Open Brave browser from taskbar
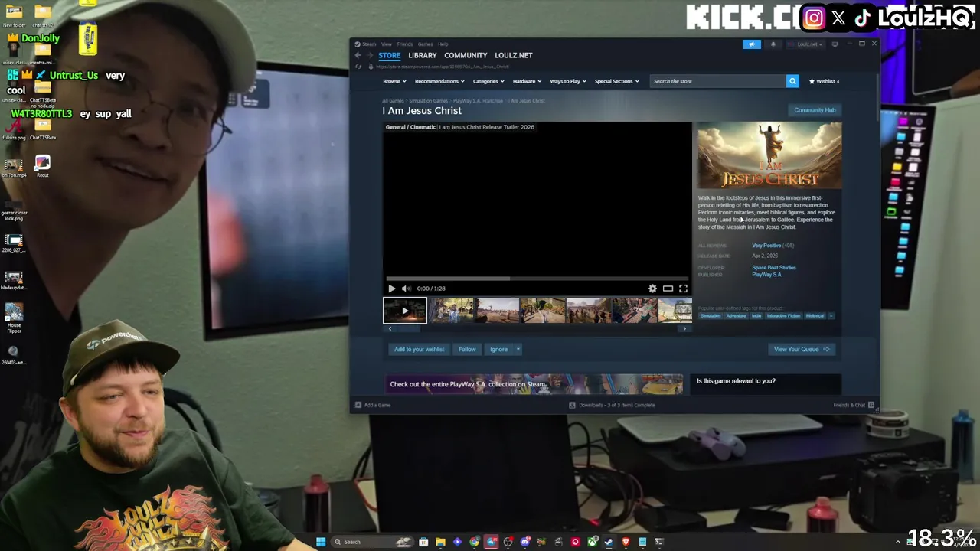This screenshot has height=551, width=980. click(626, 542)
